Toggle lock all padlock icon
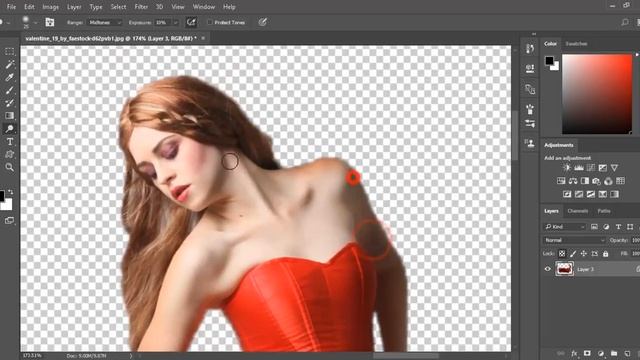This screenshot has height=360, width=640. pos(605,253)
